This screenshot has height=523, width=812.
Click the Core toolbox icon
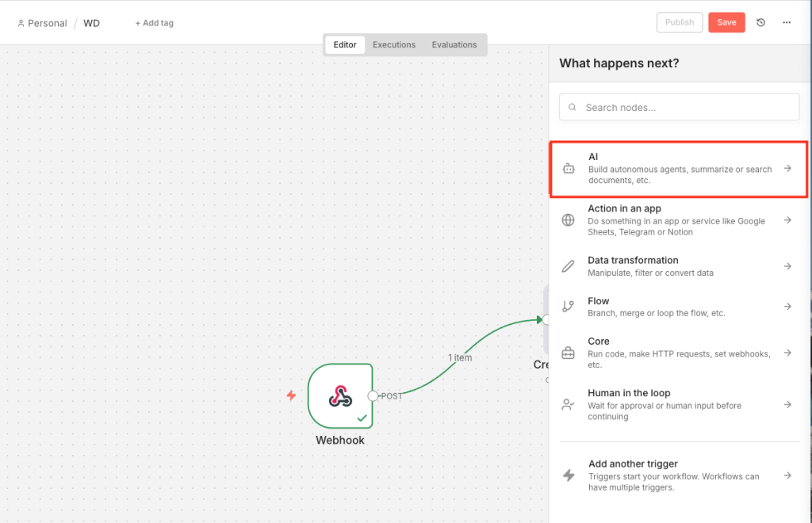tap(569, 353)
